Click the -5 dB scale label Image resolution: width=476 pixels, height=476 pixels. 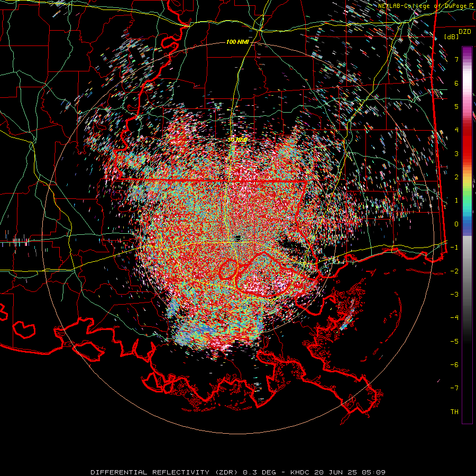[454, 342]
